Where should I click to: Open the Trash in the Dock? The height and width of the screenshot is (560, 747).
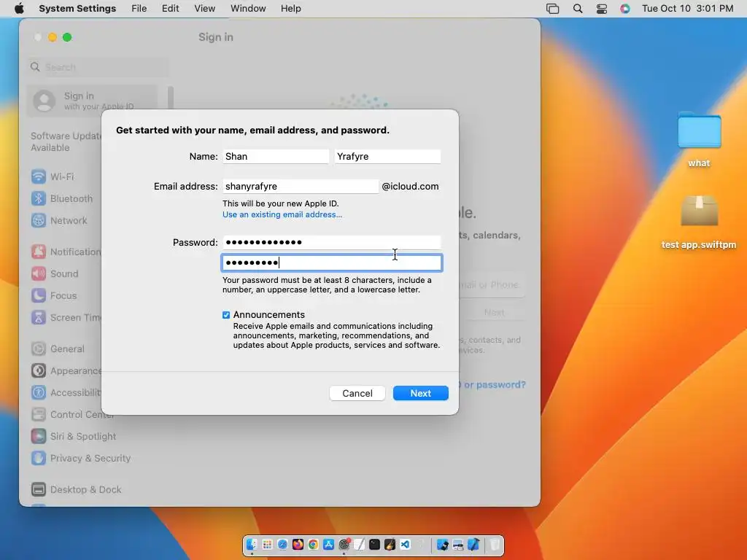click(495, 544)
